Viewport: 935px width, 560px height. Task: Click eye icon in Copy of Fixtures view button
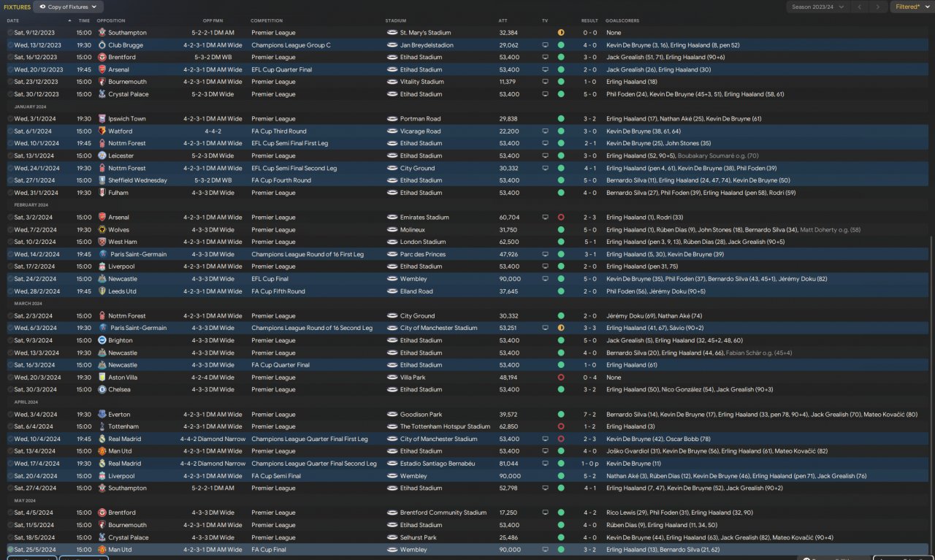pos(43,7)
